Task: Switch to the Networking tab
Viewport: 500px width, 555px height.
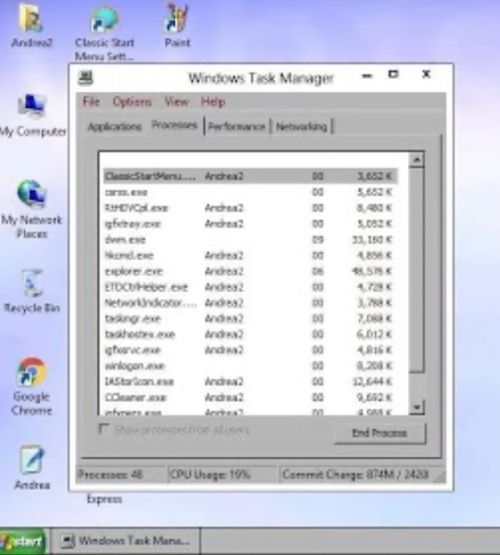Action: coord(301,127)
